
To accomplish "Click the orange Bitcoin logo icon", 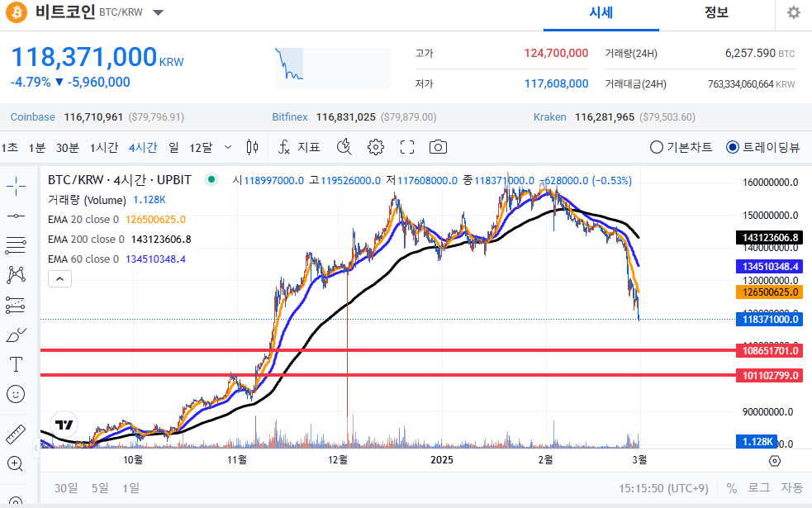I will tap(17, 12).
